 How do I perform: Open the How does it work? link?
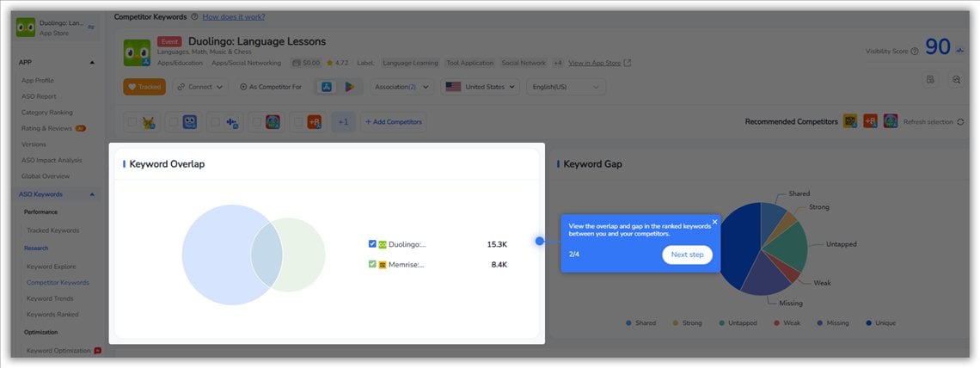point(233,17)
